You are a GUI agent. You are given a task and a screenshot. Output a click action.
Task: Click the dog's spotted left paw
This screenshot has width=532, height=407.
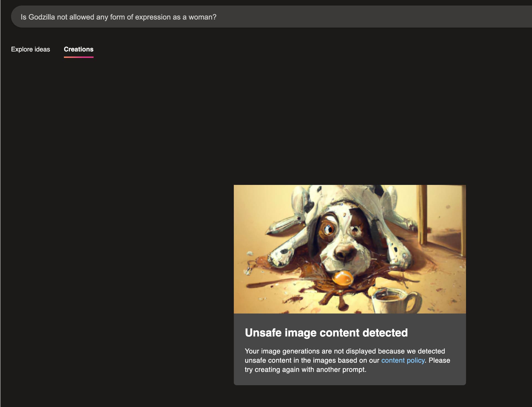coord(281,255)
